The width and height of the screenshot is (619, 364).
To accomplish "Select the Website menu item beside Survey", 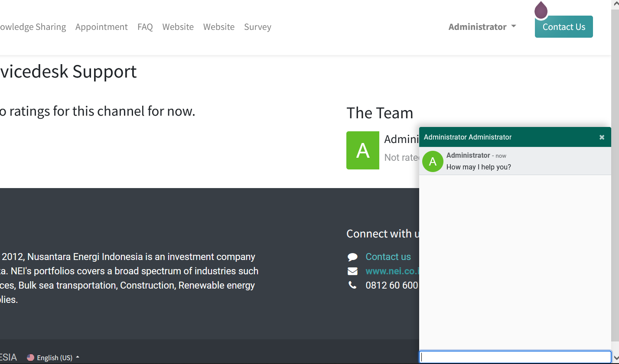I will pyautogui.click(x=219, y=27).
